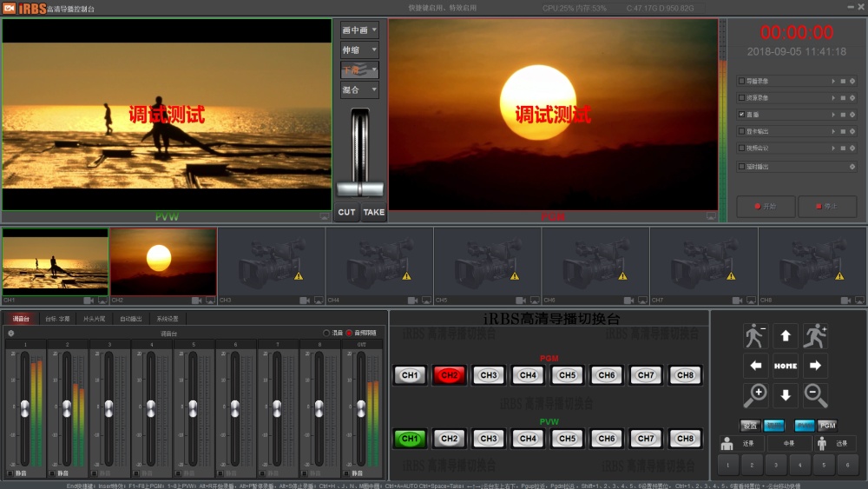Click the zoom-in magnifier icon
This screenshot has width=868, height=489.
[x=756, y=395]
